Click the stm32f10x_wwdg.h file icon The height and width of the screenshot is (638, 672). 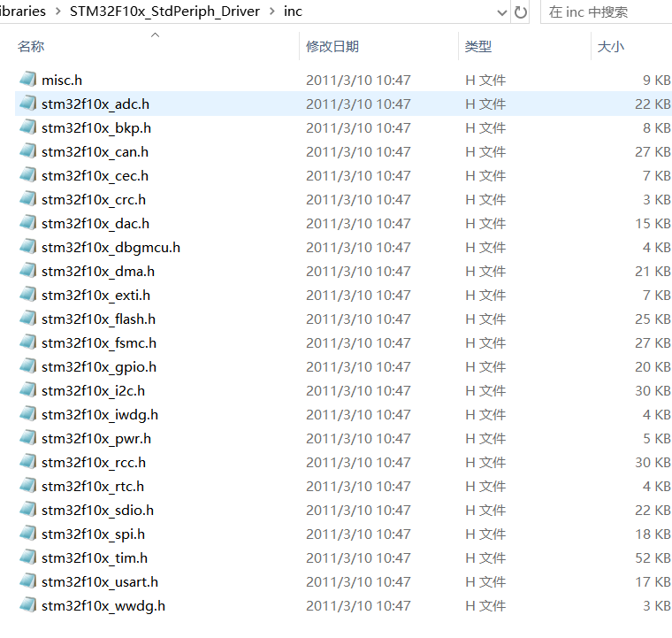28,605
